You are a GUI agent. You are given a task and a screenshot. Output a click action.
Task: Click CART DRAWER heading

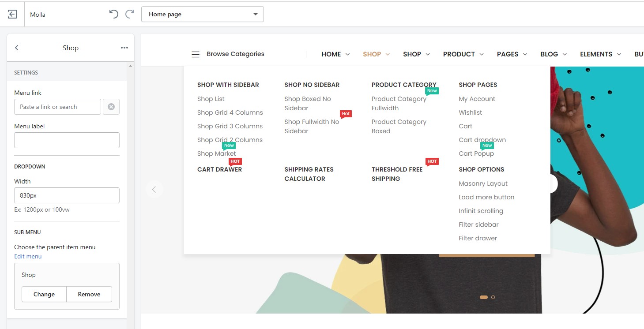pyautogui.click(x=219, y=169)
